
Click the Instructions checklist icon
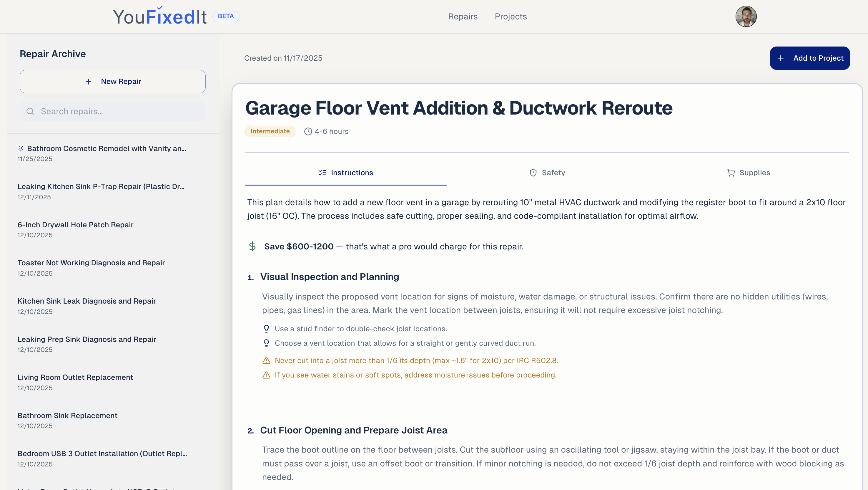(322, 173)
